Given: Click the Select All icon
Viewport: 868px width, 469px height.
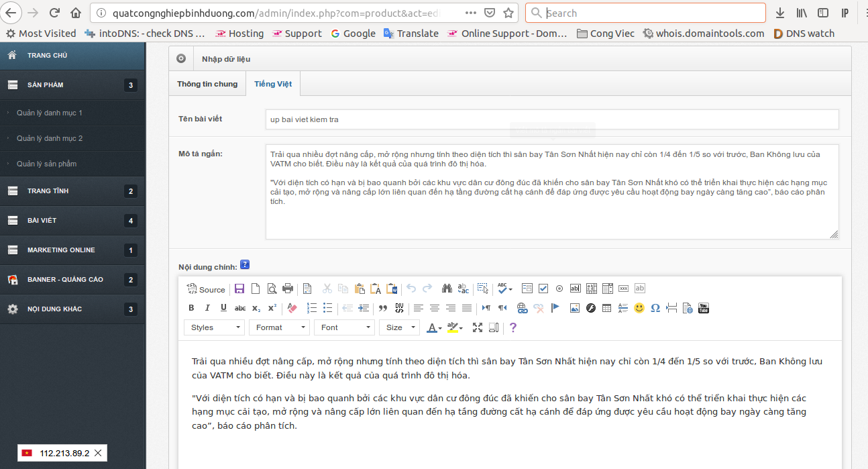Looking at the screenshot, I should point(482,289).
